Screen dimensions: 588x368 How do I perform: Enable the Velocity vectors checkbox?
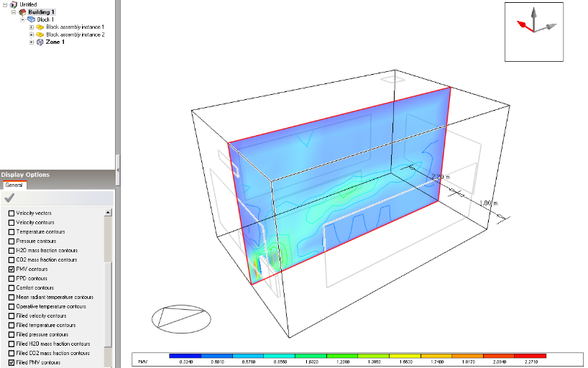point(10,213)
